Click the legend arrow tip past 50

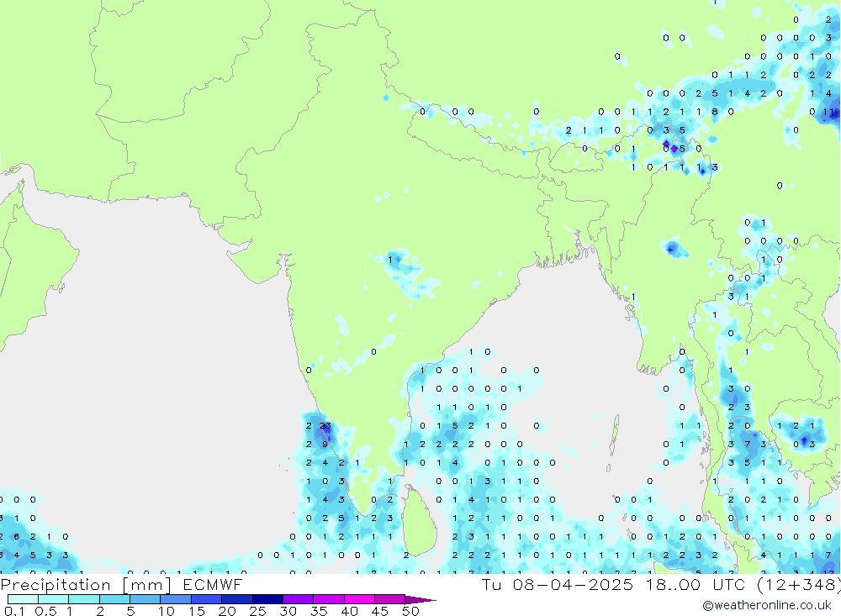point(421,599)
